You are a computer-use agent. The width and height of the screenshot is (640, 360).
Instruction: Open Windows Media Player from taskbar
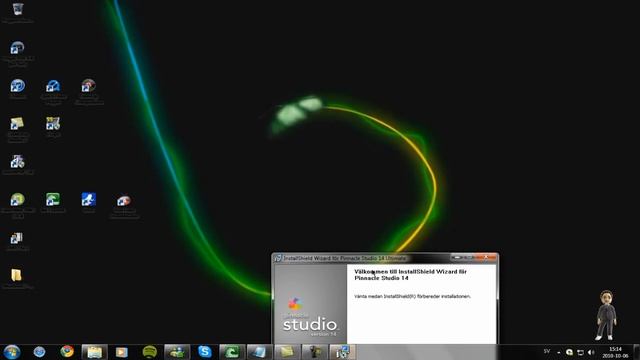(x=122, y=352)
